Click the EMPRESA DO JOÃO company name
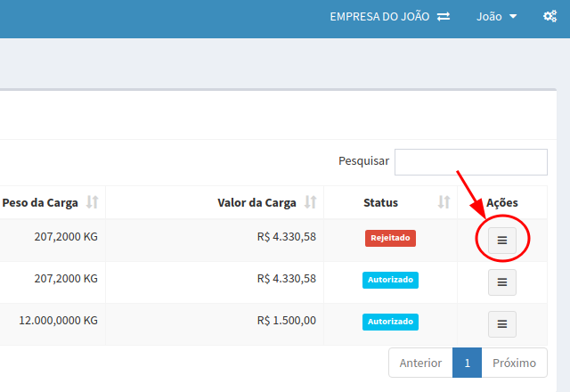 379,17
